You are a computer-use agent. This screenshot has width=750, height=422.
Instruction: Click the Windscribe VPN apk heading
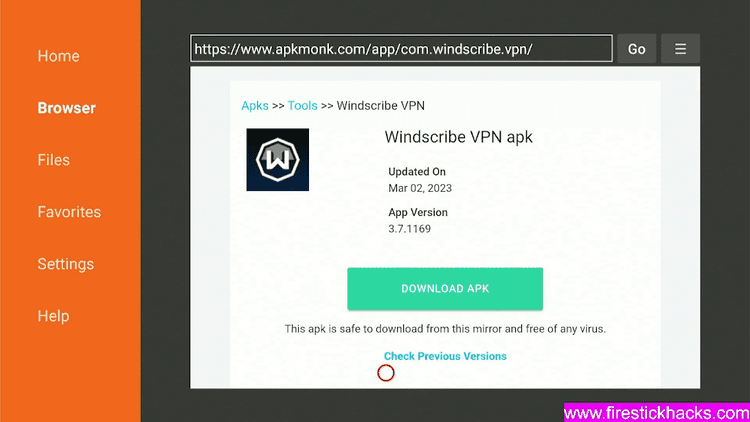pyautogui.click(x=458, y=137)
